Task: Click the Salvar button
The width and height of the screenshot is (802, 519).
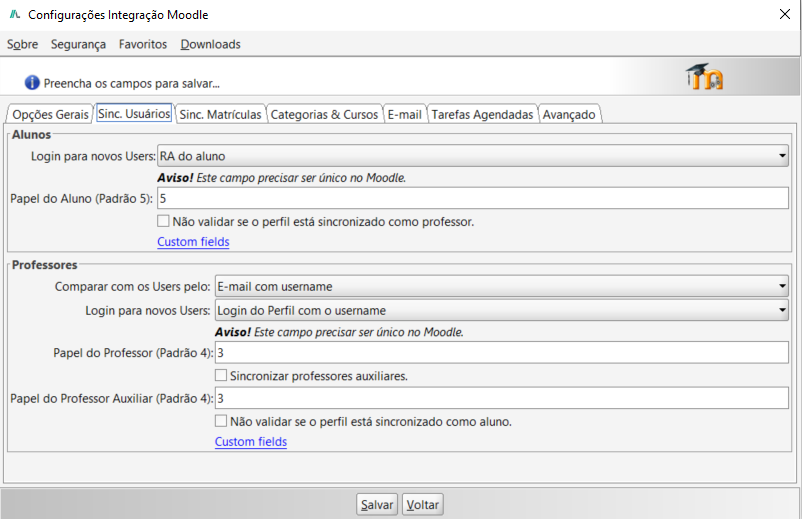Action: pyautogui.click(x=377, y=505)
